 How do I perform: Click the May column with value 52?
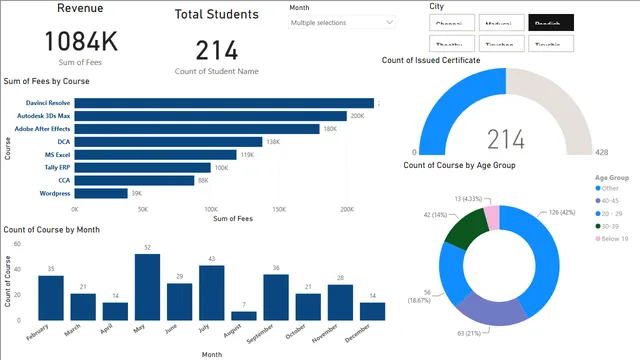pyautogui.click(x=147, y=287)
